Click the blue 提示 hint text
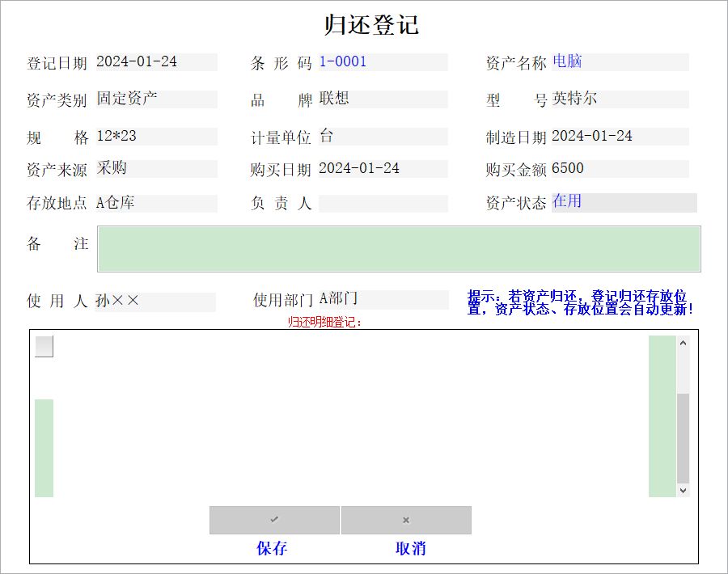The image size is (728, 574). click(x=580, y=302)
